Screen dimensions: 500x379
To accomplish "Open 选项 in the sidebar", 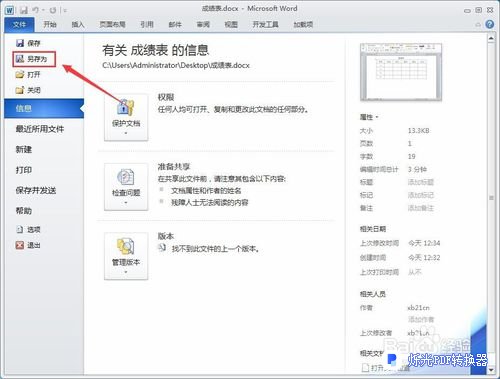I will [x=28, y=229].
